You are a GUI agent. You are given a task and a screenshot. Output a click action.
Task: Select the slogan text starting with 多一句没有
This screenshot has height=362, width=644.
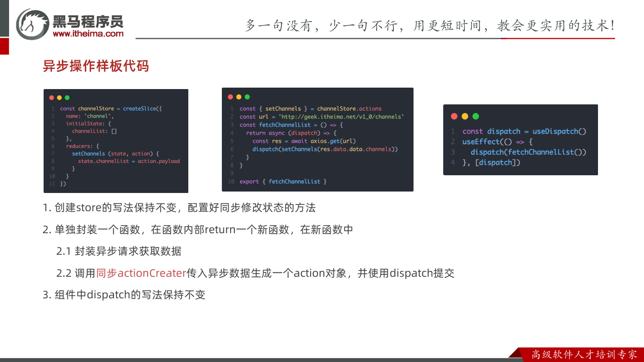pyautogui.click(x=430, y=25)
